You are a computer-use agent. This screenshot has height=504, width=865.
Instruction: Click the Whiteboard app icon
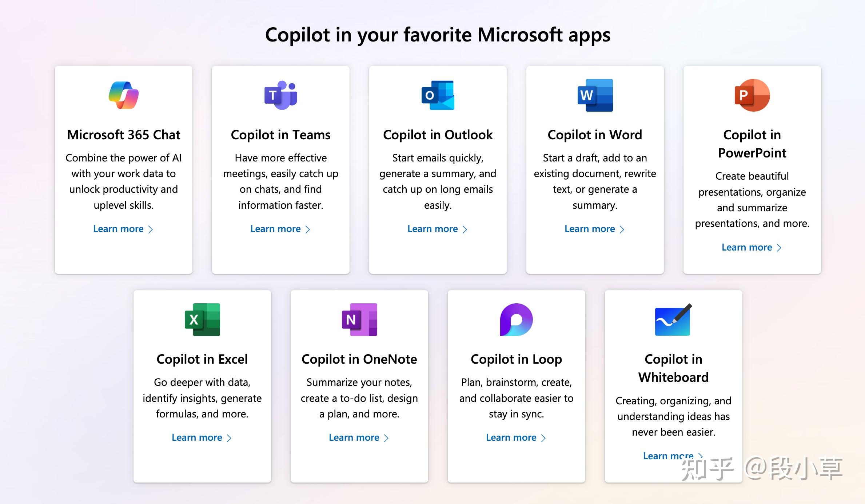click(673, 320)
